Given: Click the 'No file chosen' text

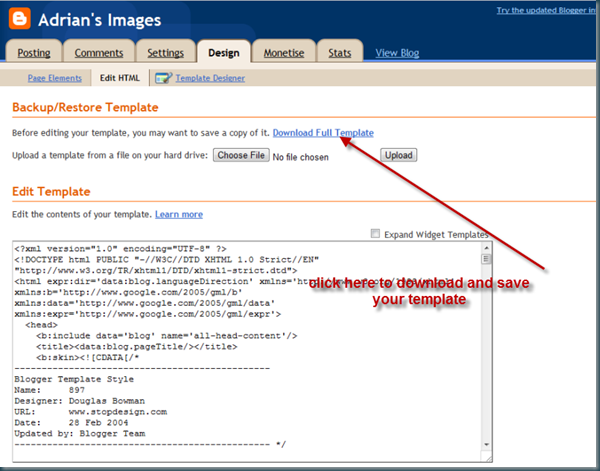Looking at the screenshot, I should (300, 157).
